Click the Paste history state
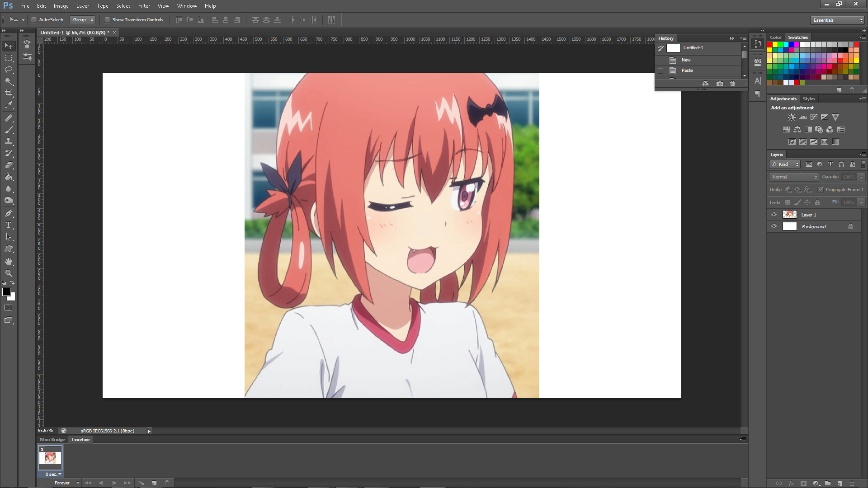 pyautogui.click(x=687, y=70)
